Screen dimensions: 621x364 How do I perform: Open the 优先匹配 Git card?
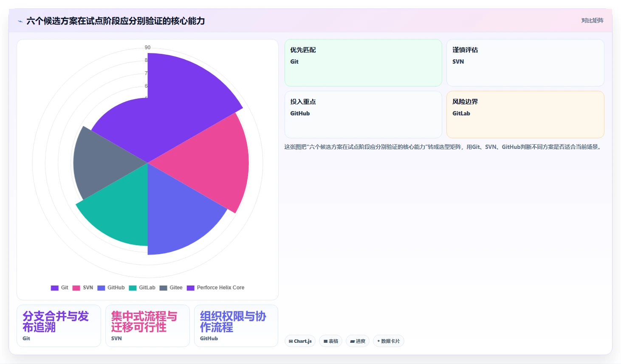(x=363, y=63)
